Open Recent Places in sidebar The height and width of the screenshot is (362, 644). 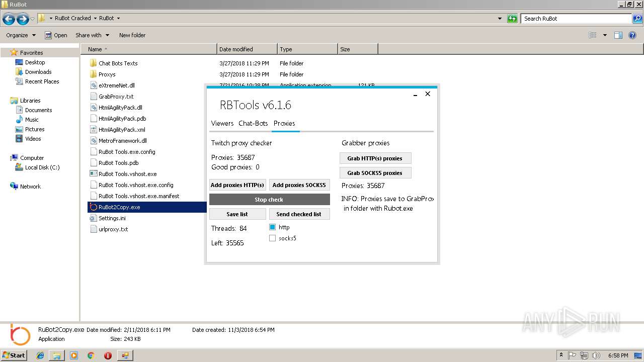[42, 81]
